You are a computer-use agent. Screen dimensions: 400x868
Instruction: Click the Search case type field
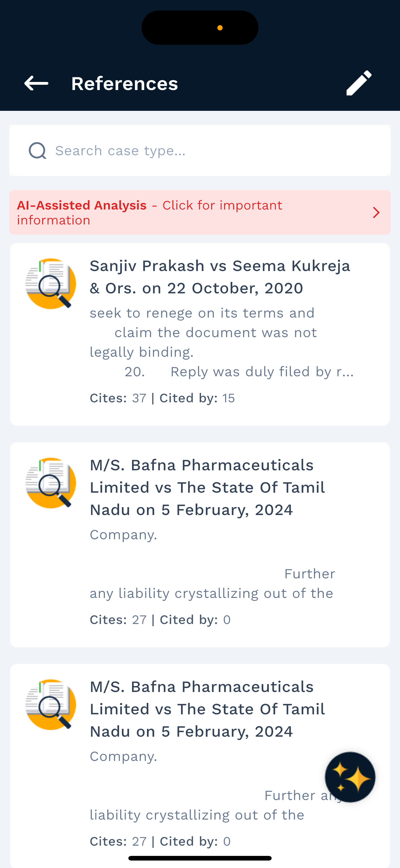click(200, 151)
